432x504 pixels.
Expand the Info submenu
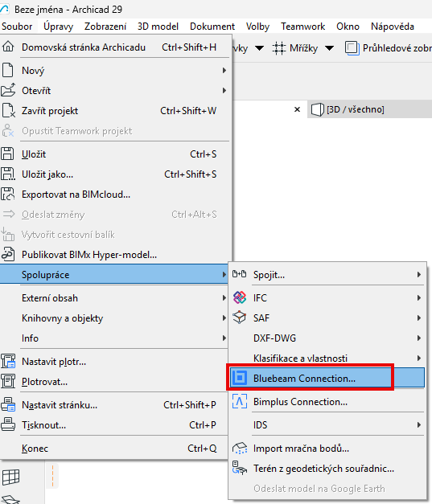click(x=224, y=338)
